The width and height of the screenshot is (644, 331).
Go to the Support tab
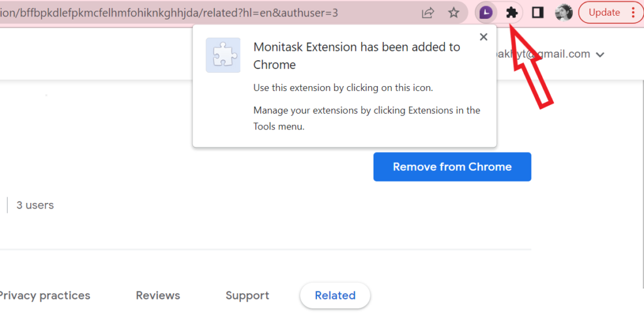point(247,295)
